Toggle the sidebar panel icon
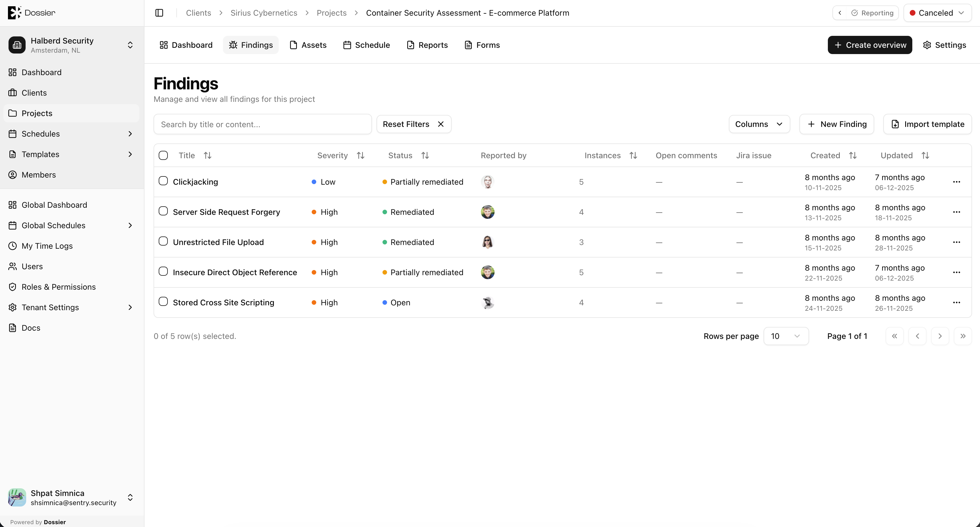 point(160,13)
